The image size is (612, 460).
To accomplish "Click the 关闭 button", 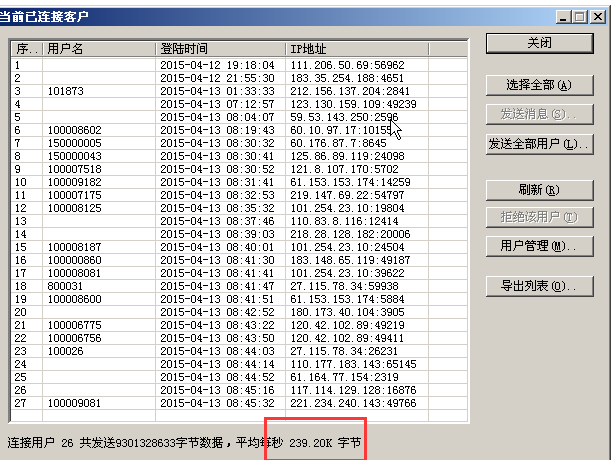I will coord(539,43).
